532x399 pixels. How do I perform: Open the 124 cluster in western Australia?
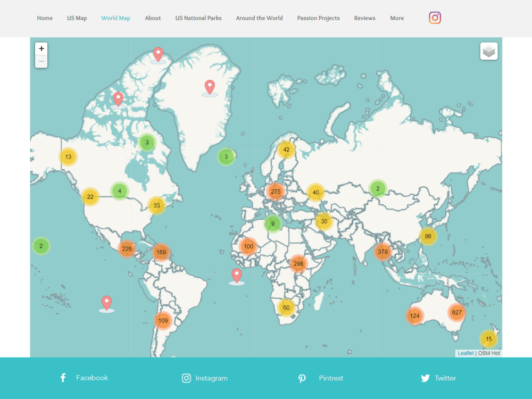(x=414, y=316)
